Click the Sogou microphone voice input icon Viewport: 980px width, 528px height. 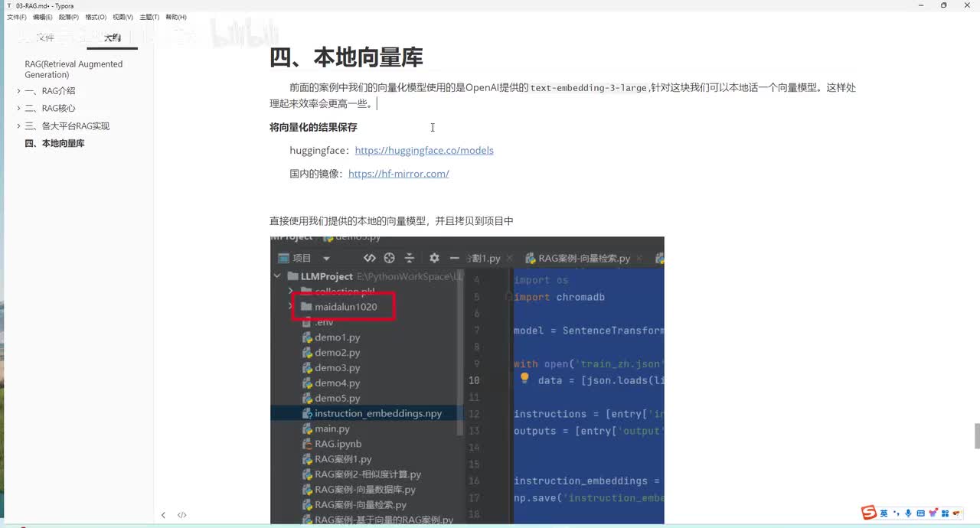908,513
